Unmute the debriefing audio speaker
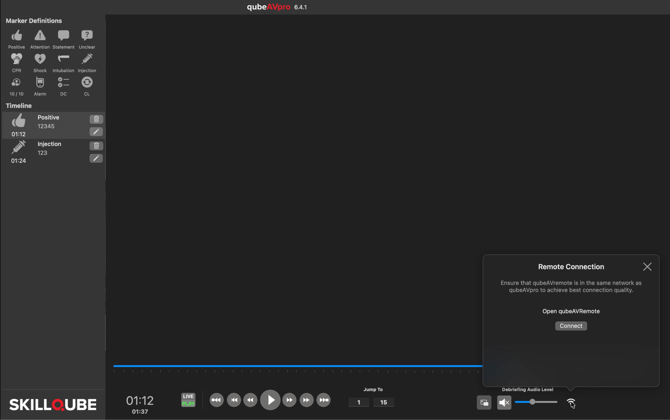670x420 pixels. (504, 402)
